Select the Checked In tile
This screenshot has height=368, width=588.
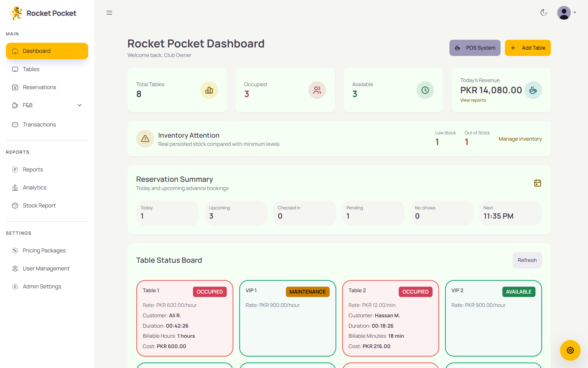pyautogui.click(x=305, y=213)
